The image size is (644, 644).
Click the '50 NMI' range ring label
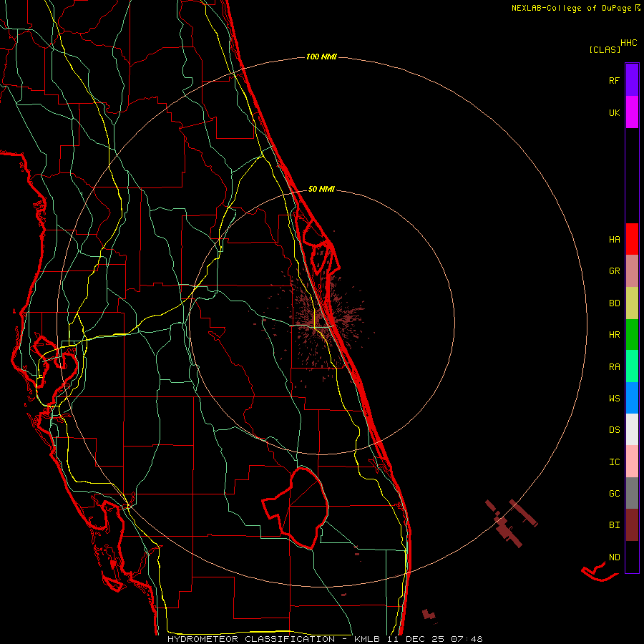point(321,189)
